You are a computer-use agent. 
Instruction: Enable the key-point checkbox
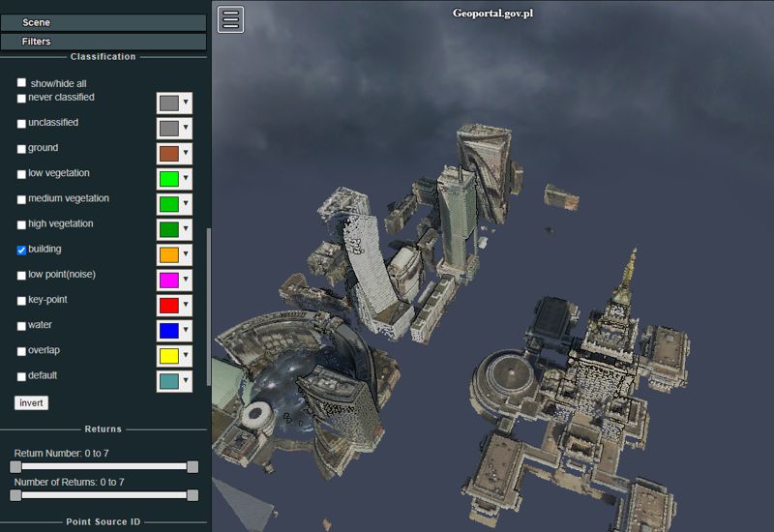pyautogui.click(x=21, y=301)
